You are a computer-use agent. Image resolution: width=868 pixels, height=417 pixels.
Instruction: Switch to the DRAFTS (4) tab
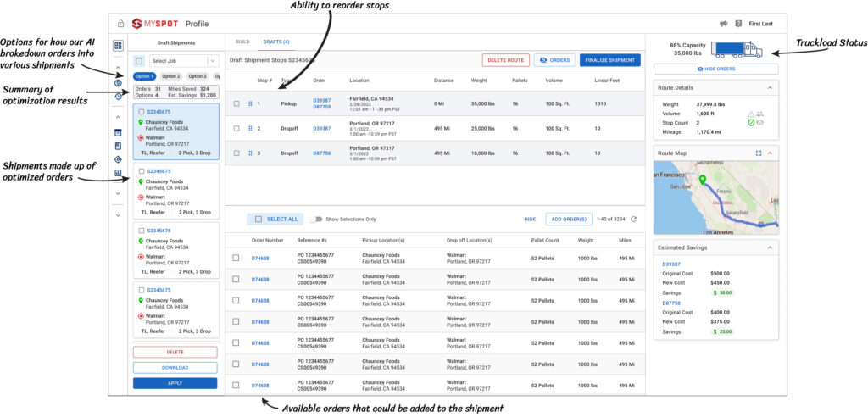pyautogui.click(x=276, y=42)
